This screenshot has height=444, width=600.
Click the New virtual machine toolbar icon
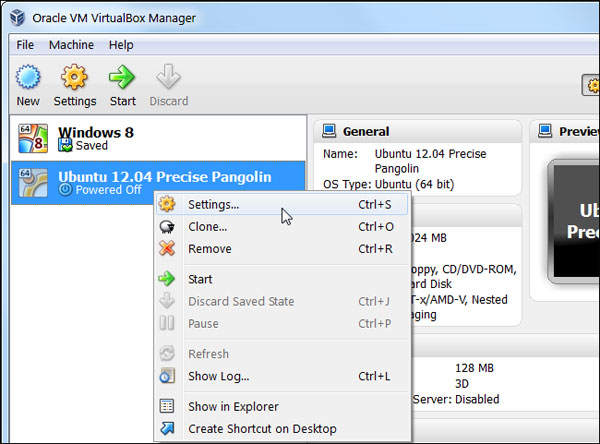tap(28, 79)
